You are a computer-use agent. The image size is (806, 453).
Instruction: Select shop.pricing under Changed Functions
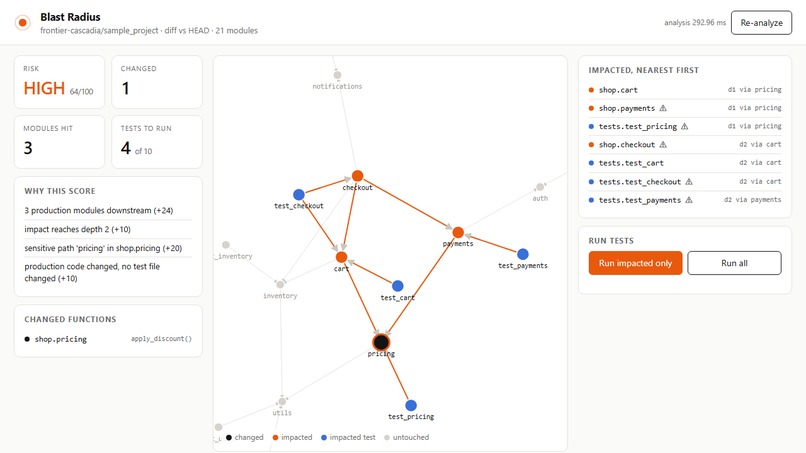pyautogui.click(x=61, y=339)
